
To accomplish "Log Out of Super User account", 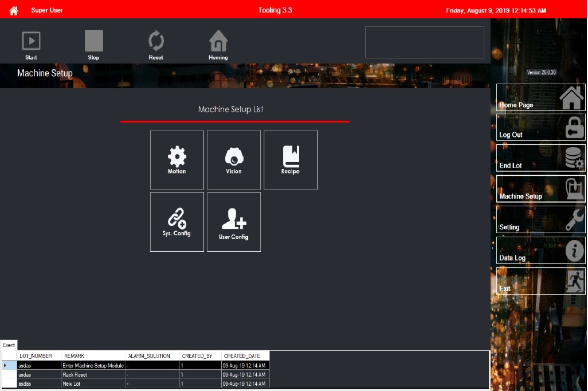I will pos(539,128).
